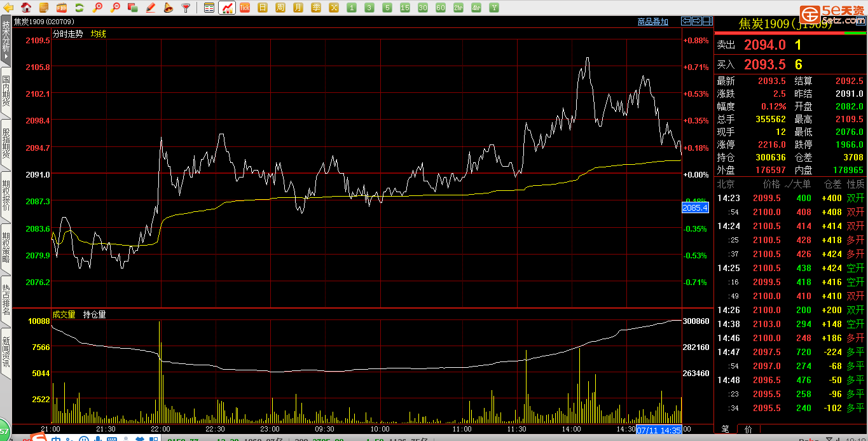The image size is (868, 441).
Task: Switch to the Tick chart
Action: coord(245,8)
